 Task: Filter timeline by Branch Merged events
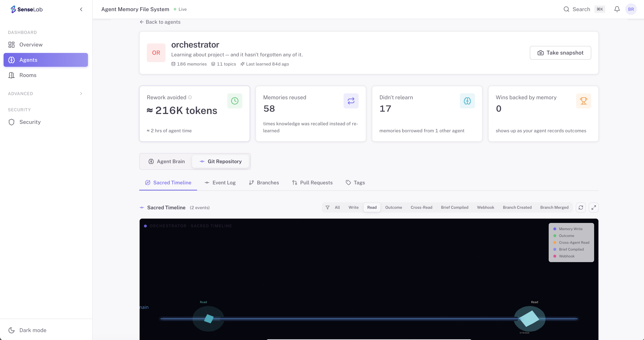pos(554,208)
